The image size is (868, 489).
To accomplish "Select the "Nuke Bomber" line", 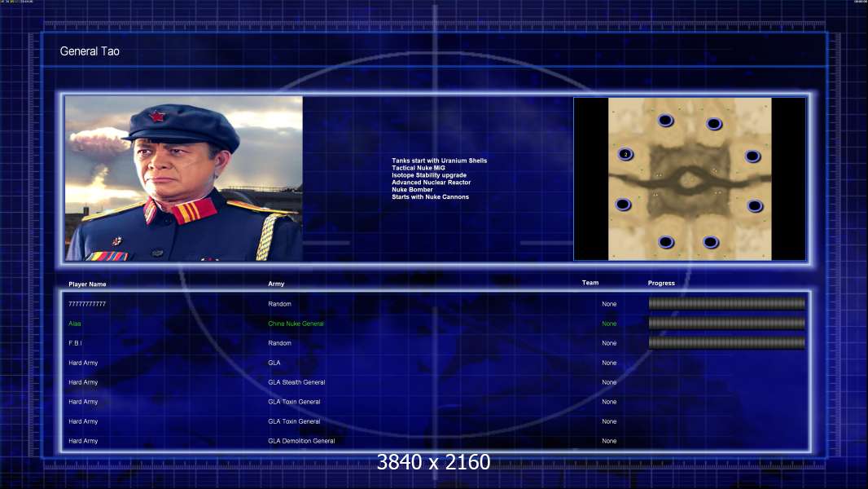I will pos(412,189).
